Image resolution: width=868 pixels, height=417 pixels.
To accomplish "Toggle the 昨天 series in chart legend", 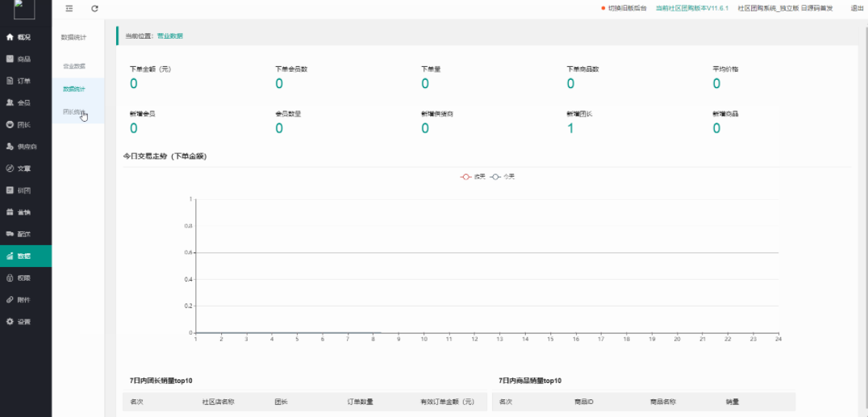I will click(473, 177).
